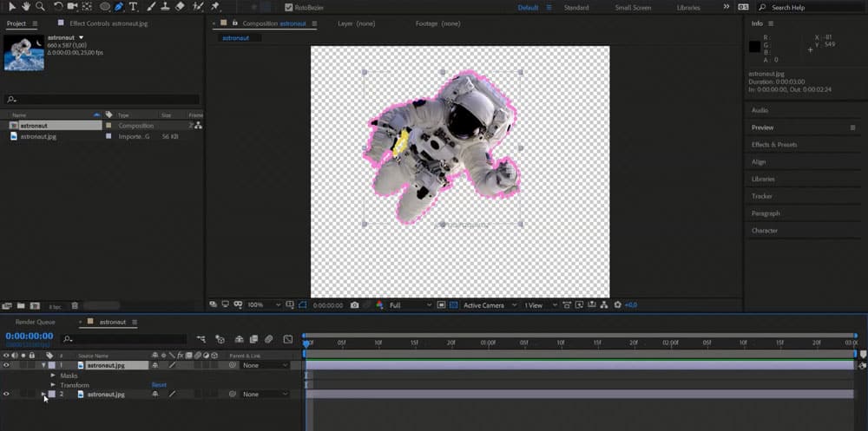Toggle visibility of layer 2 astronaut.jpg
This screenshot has height=431, width=868.
coord(7,394)
